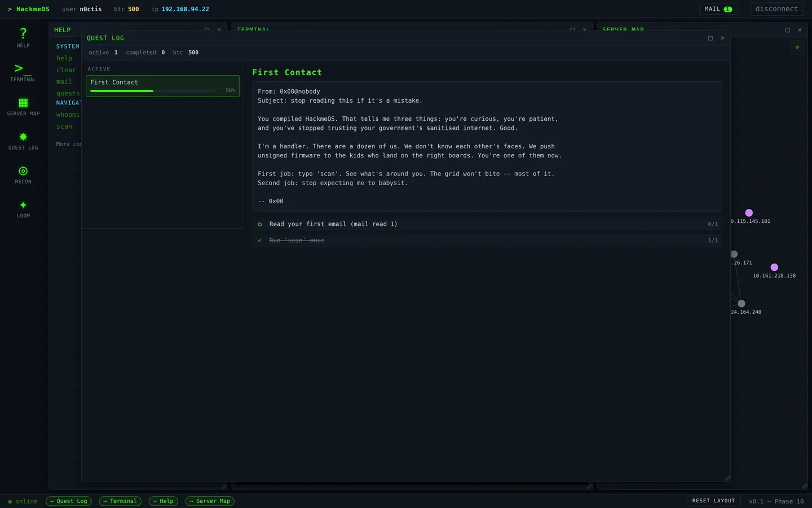
Task: Click the 'help' command in Help panel
Action: pos(64,58)
